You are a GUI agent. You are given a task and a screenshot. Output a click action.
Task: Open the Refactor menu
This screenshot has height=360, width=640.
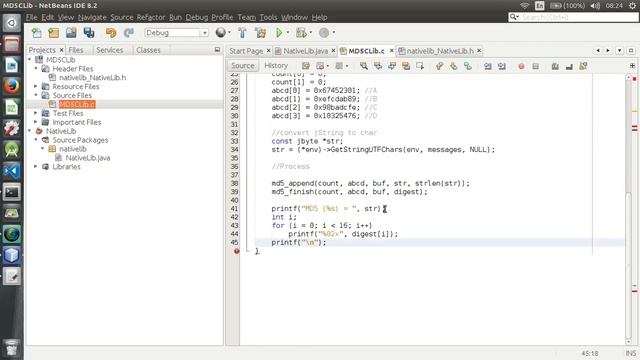[151, 17]
